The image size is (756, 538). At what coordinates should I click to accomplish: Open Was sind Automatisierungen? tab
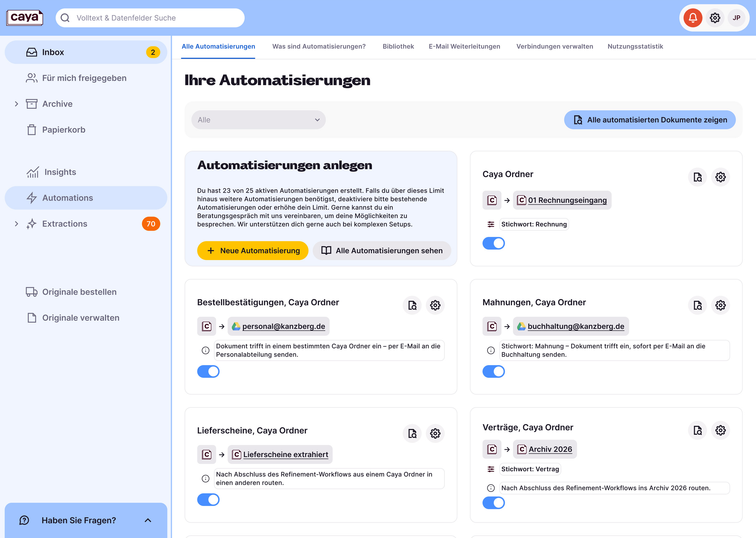coord(318,47)
